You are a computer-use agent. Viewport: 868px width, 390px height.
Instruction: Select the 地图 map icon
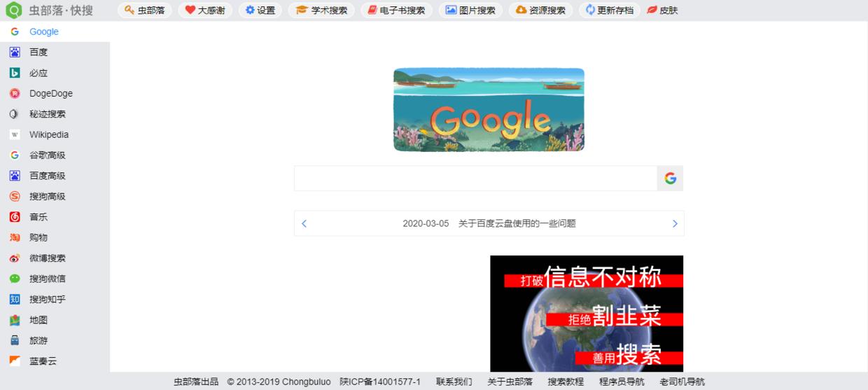tap(15, 320)
